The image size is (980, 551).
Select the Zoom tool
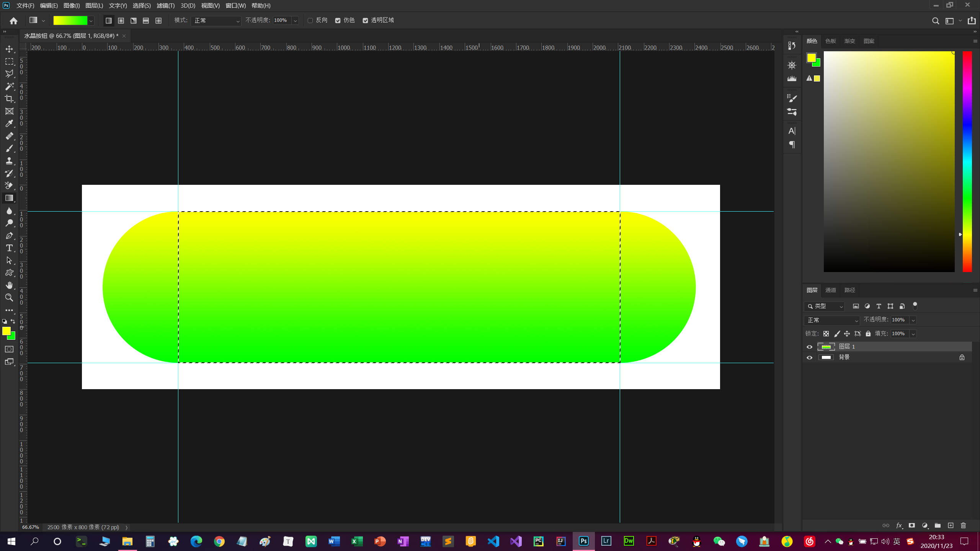[9, 298]
